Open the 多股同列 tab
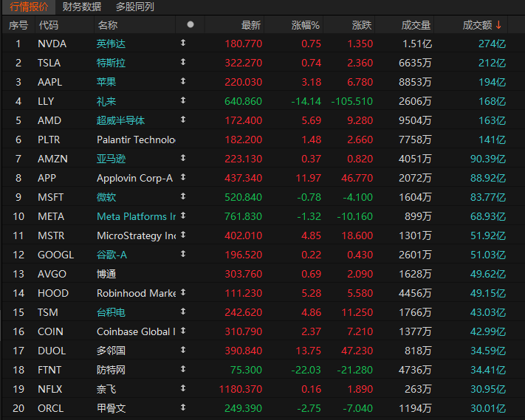Image resolution: width=525 pixels, height=420 pixels. click(x=135, y=7)
